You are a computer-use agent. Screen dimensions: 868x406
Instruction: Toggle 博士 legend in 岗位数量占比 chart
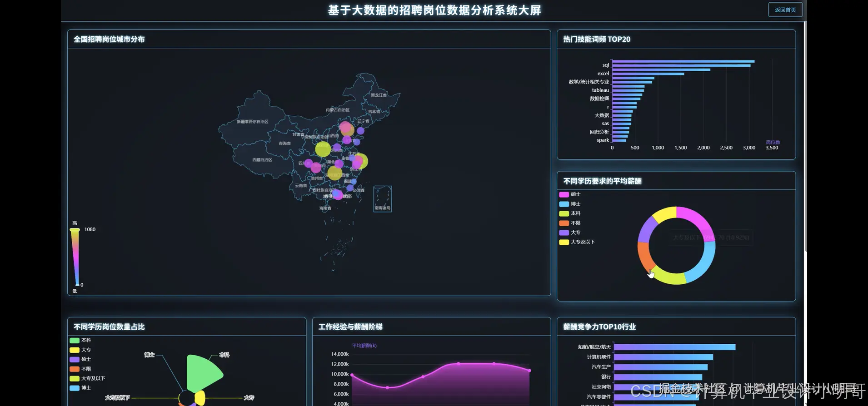click(x=80, y=388)
